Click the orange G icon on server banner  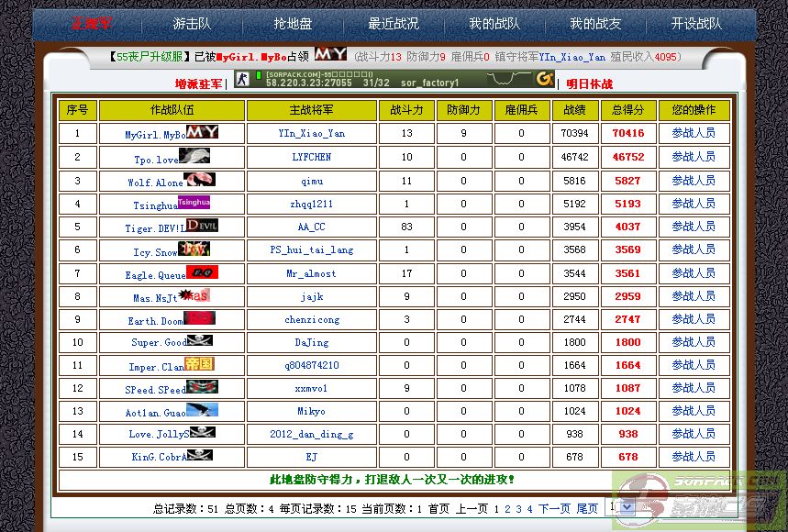[x=545, y=79]
